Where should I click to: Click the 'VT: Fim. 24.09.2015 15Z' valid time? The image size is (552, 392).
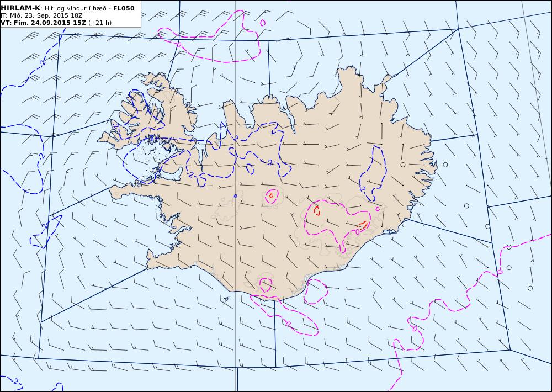click(43, 23)
